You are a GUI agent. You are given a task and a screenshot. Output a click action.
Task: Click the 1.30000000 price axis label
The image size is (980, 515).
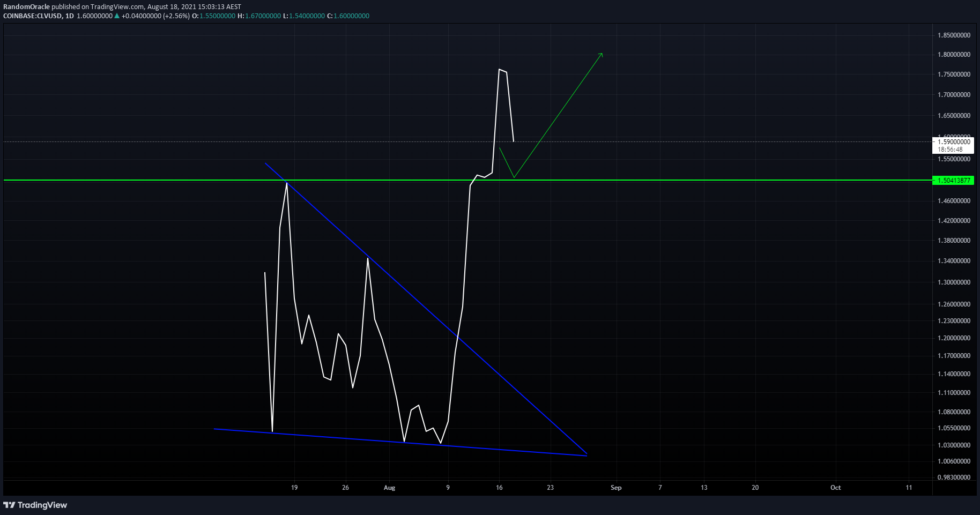point(954,282)
